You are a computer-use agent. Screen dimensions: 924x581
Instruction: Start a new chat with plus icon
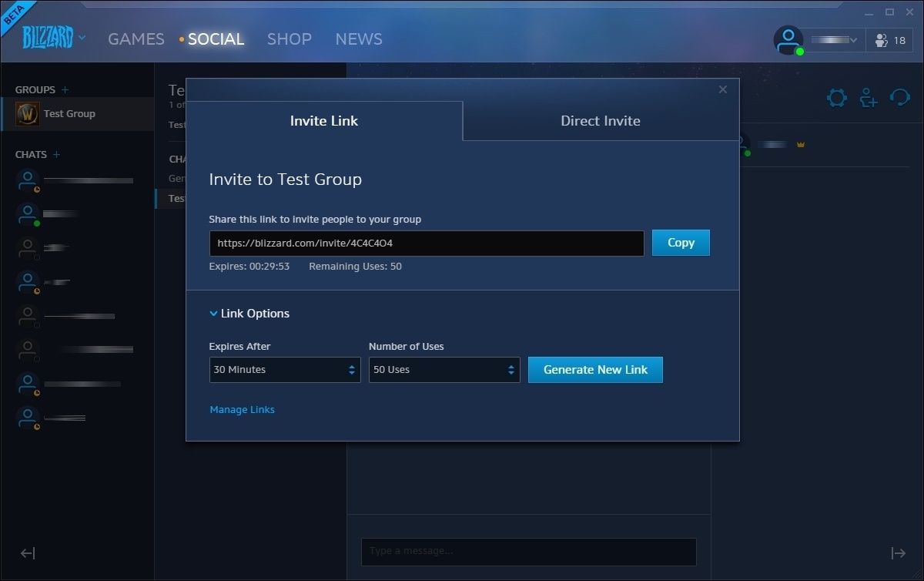(56, 154)
